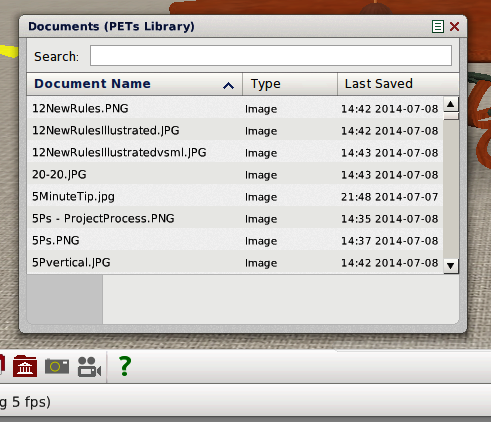Open help with green question mark

[x=125, y=366]
